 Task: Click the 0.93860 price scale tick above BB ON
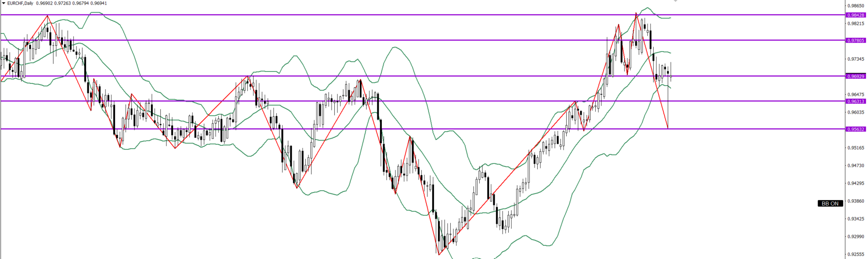coord(856,201)
